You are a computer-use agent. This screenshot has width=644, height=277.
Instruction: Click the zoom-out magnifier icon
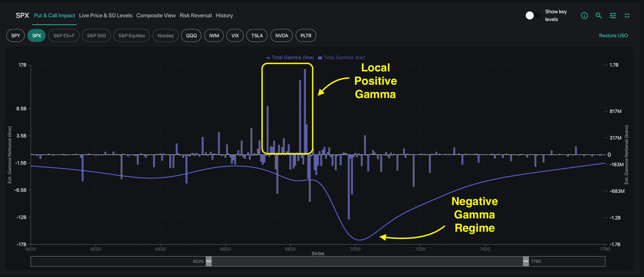tap(598, 16)
